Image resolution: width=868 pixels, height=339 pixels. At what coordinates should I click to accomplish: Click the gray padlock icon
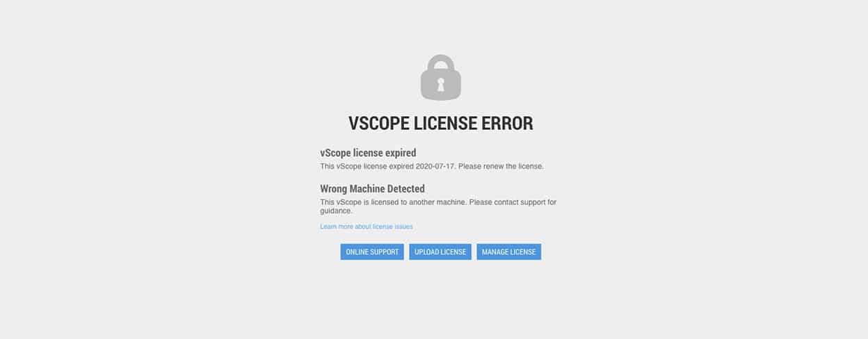[441, 77]
